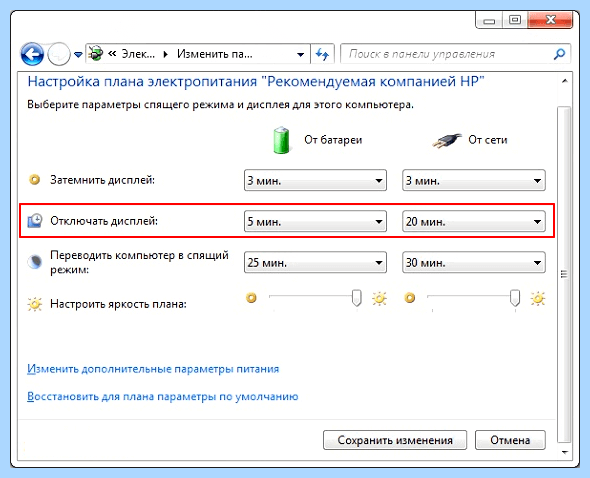
Task: Click the vertical scrollbar thumb
Action: pyautogui.click(x=564, y=274)
